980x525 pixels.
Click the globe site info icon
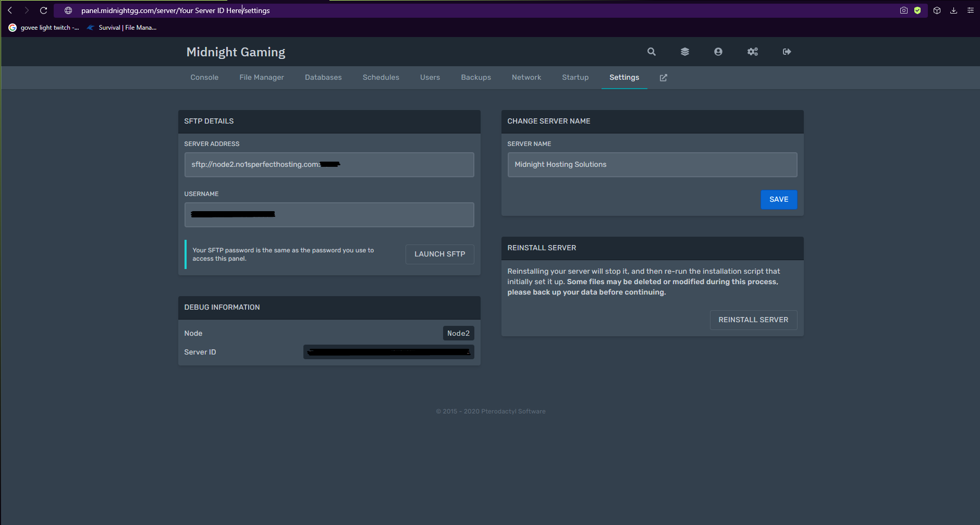pos(68,10)
